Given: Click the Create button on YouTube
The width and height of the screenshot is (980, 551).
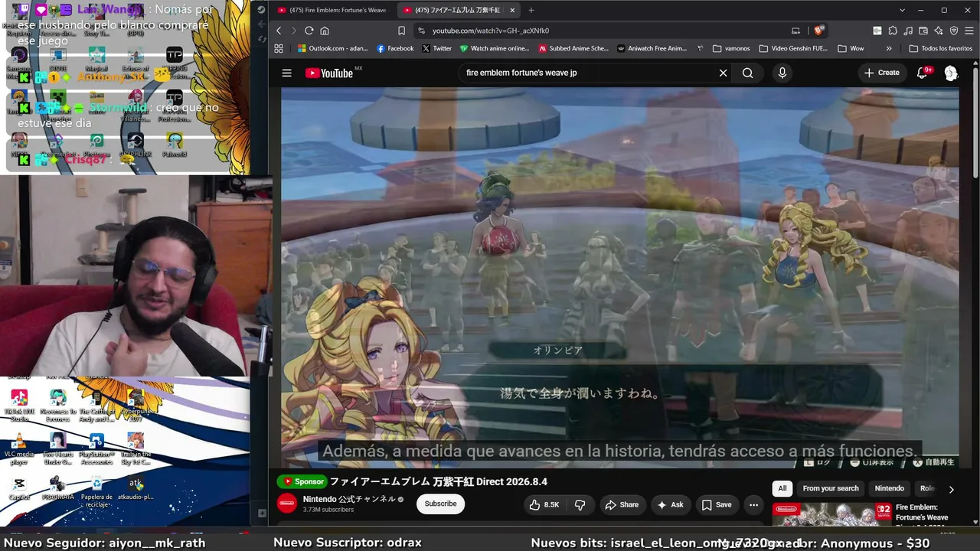Looking at the screenshot, I should pos(882,73).
